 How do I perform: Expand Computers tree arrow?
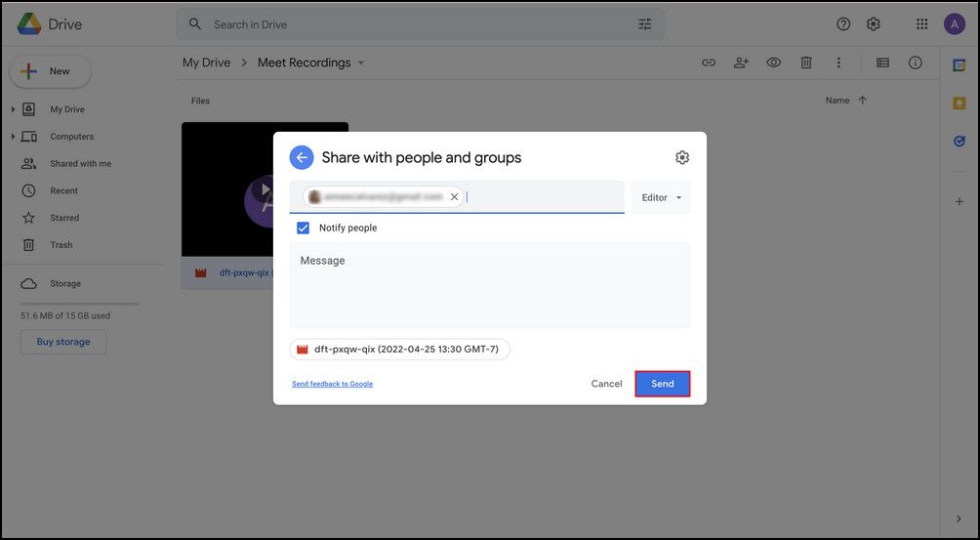13,137
